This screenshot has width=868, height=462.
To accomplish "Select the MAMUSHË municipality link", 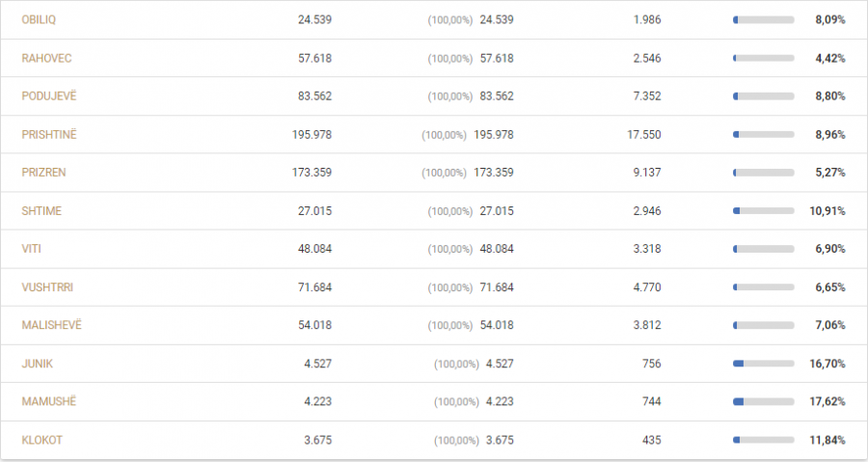I will pyautogui.click(x=49, y=401).
